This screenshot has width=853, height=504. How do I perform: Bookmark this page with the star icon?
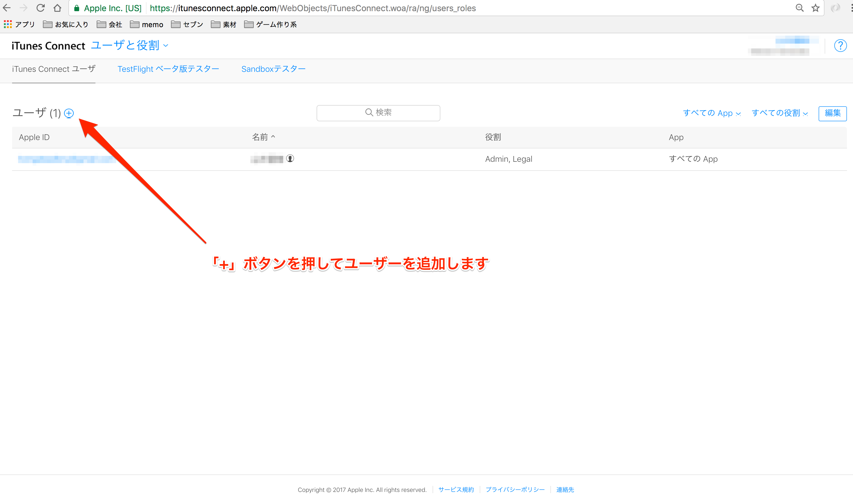pos(815,8)
